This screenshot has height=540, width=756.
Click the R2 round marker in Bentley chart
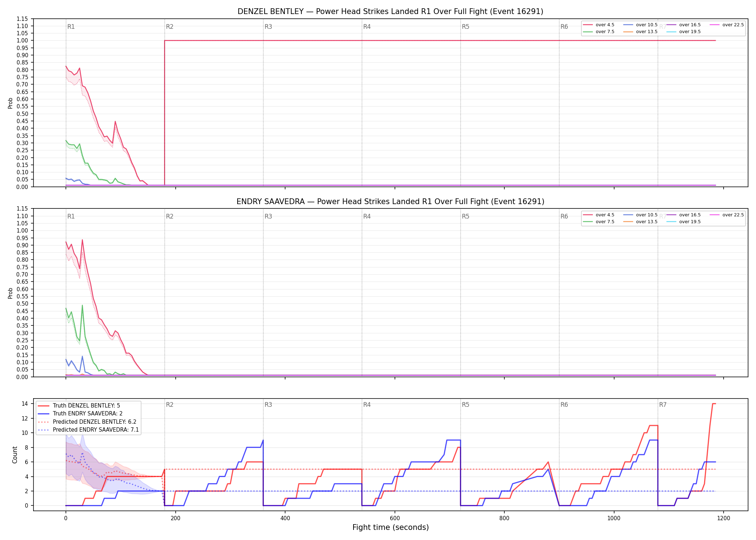click(x=170, y=27)
